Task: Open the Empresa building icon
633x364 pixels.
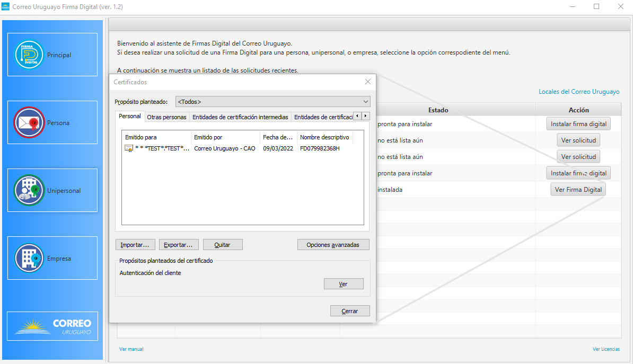Action: pos(29,258)
